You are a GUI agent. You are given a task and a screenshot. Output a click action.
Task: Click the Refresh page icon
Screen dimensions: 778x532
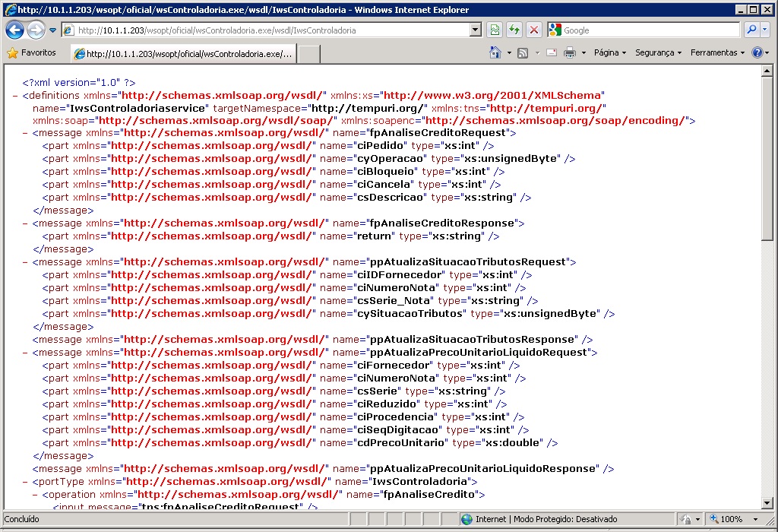tap(514, 30)
